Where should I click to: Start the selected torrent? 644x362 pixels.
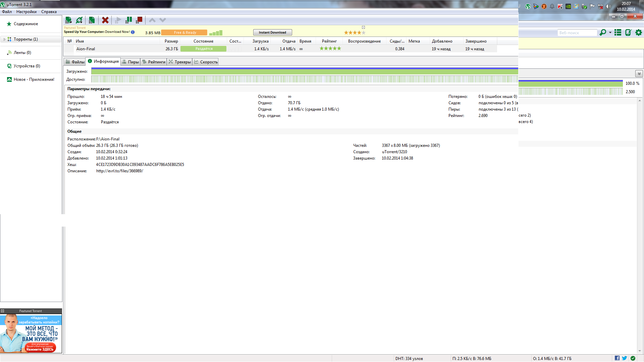point(118,20)
